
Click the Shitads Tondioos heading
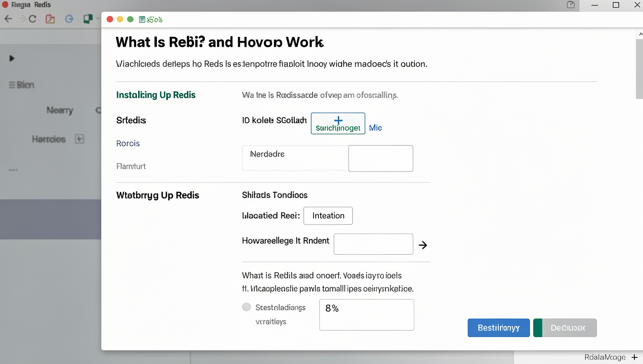pyautogui.click(x=274, y=195)
